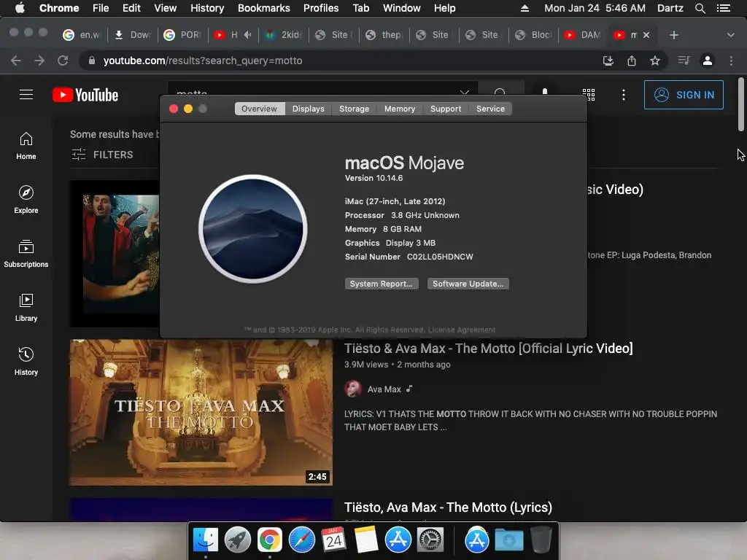Open Trash in the Dock
The width and height of the screenshot is (747, 560).
(x=541, y=540)
